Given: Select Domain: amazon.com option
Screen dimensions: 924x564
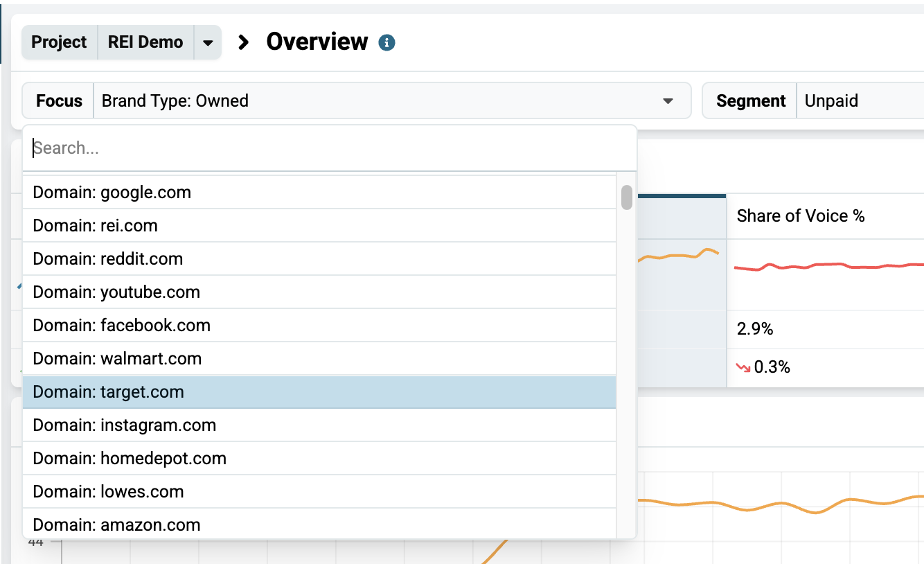Looking at the screenshot, I should tap(319, 525).
